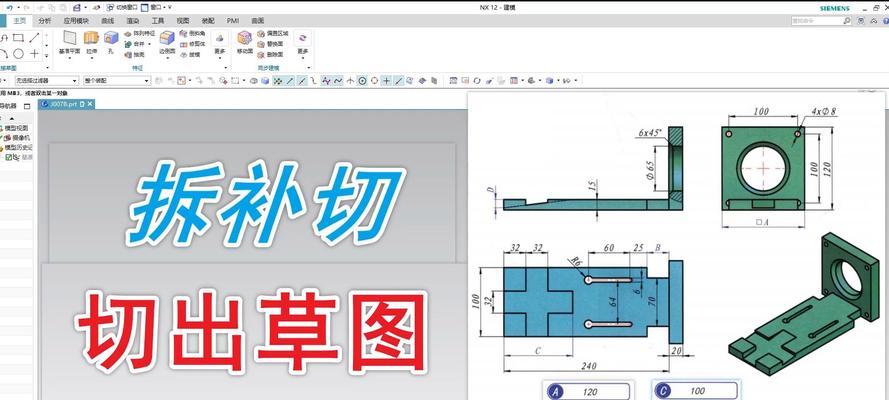889x400 pixels.
Task: Toggle the snap point enable icon
Action: point(277,81)
